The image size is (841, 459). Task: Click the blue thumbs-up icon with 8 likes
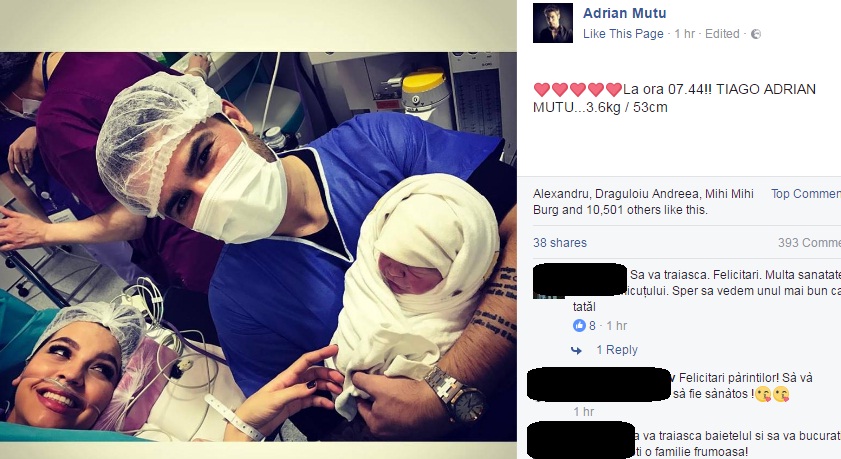(579, 325)
